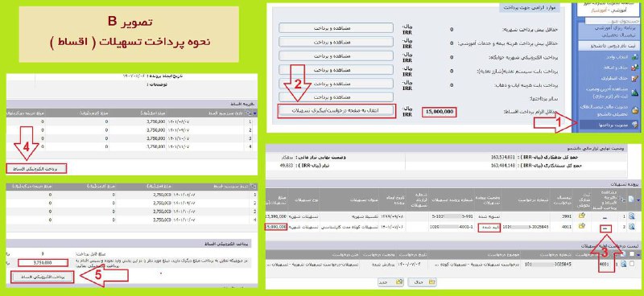Screen dimensions: 644x296
Task: Click مشاهده و پرداخت for food system (تغذیه) row
Action: click(336, 69)
